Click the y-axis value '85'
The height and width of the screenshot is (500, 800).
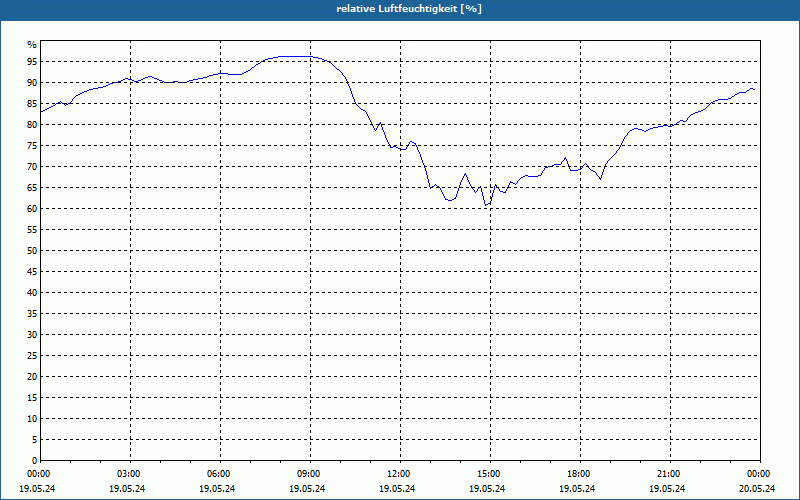point(32,104)
